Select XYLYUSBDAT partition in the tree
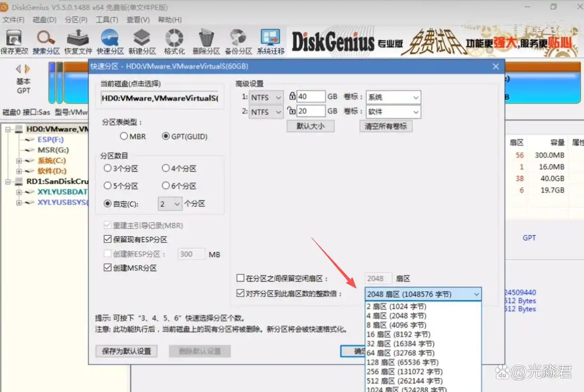The image size is (584, 392). (x=62, y=192)
